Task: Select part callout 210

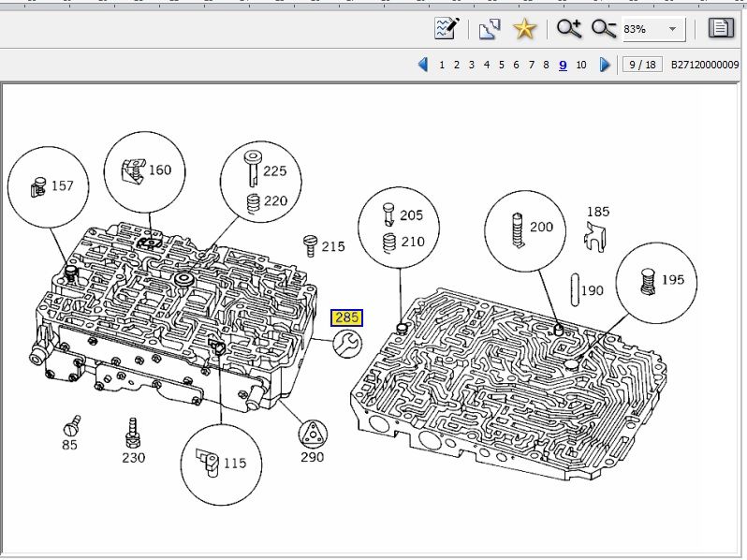Action: pos(413,242)
